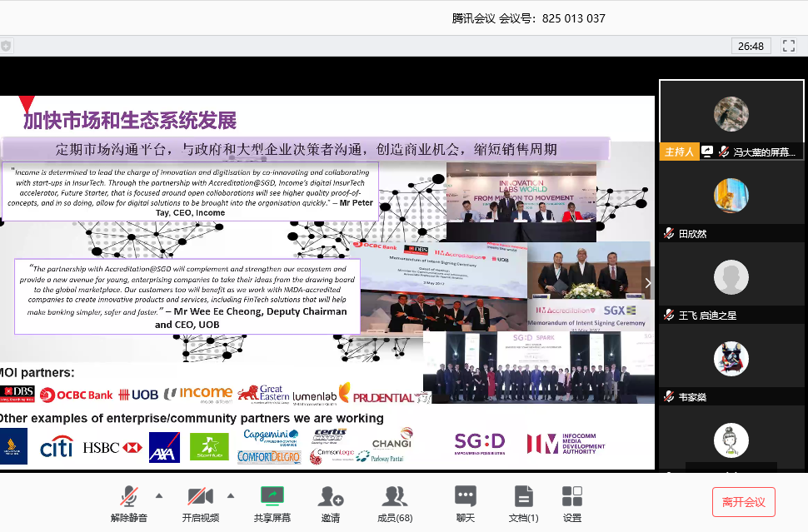Click the slide heading 加快市场和生态系统发展
808x532 pixels.
[x=130, y=120]
